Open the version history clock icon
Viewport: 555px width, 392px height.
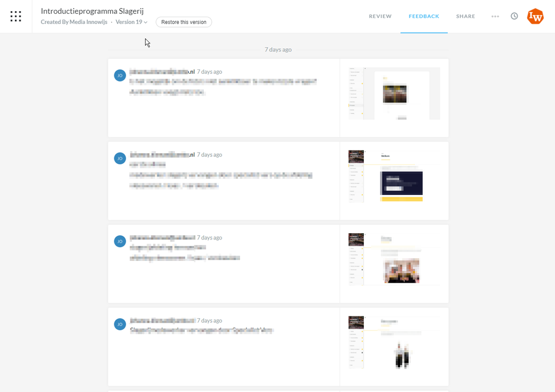[514, 16]
